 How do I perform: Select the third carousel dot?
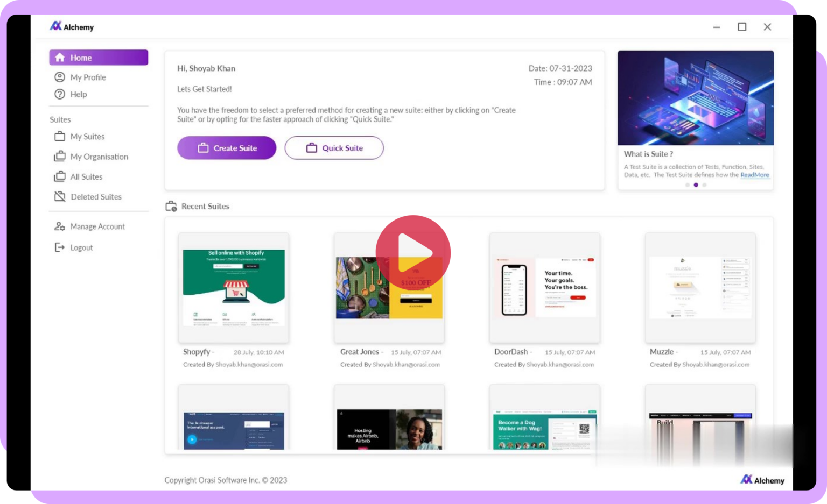coord(704,185)
